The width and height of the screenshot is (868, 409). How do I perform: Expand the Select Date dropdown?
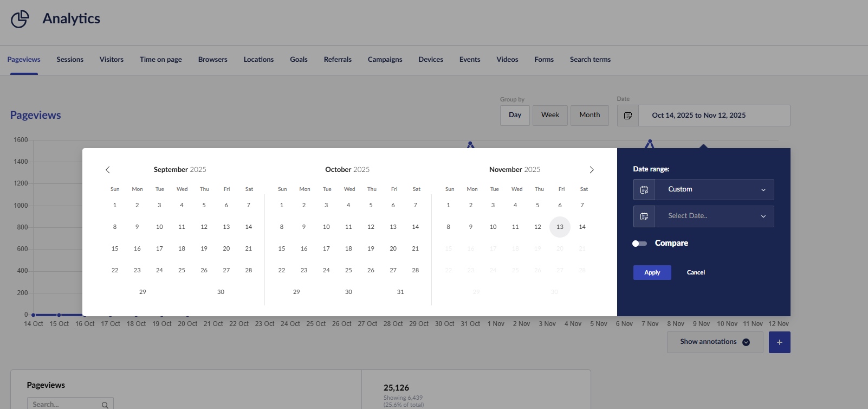714,216
